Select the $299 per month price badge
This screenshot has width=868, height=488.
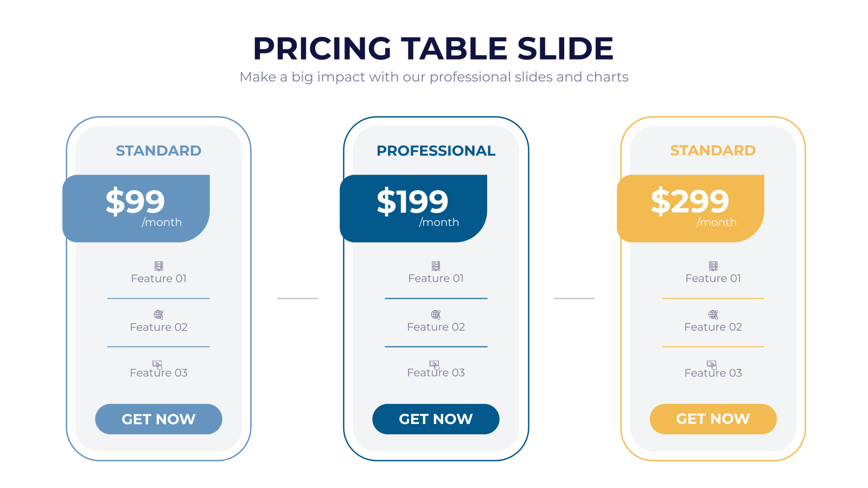tap(691, 208)
